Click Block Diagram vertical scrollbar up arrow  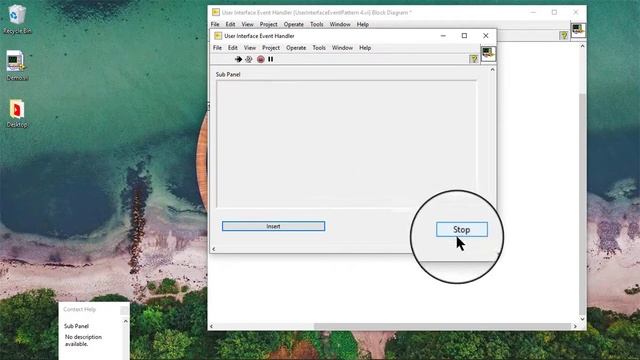point(582,46)
